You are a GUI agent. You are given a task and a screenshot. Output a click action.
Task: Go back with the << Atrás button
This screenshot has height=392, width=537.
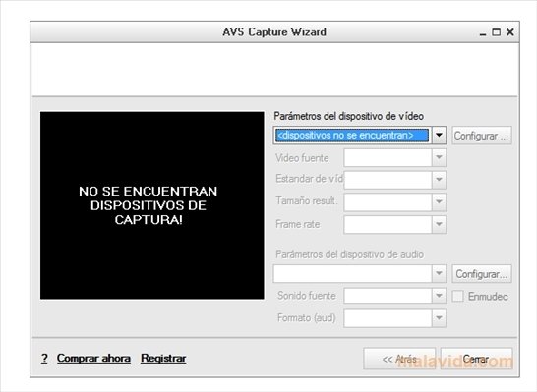[399, 359]
